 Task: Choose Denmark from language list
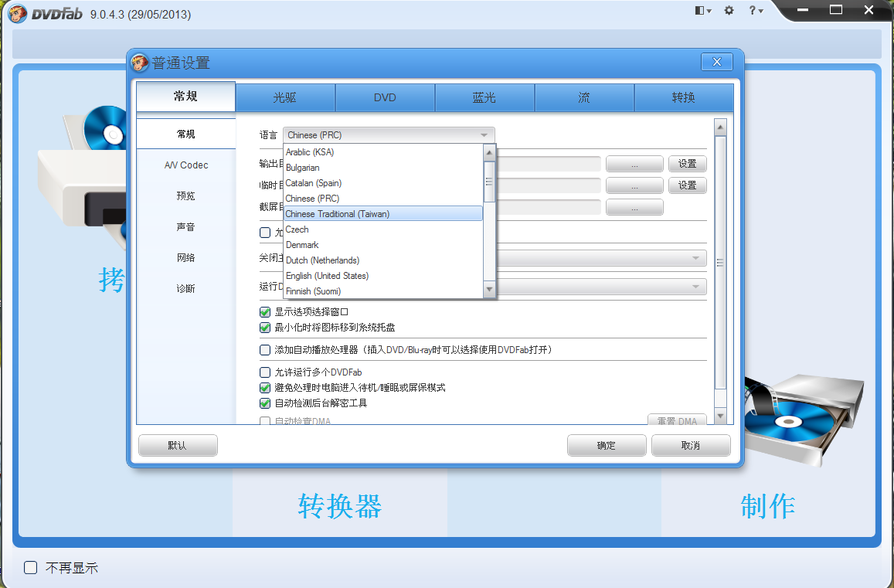[383, 245]
